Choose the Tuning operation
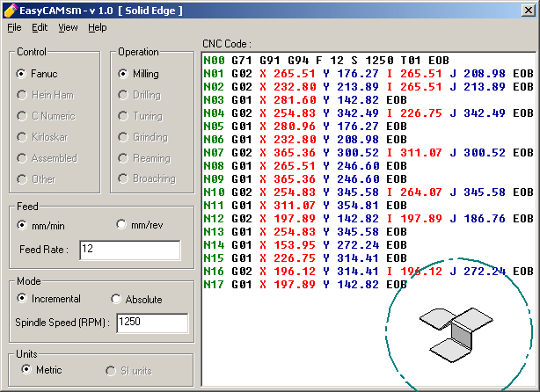 click(x=140, y=116)
